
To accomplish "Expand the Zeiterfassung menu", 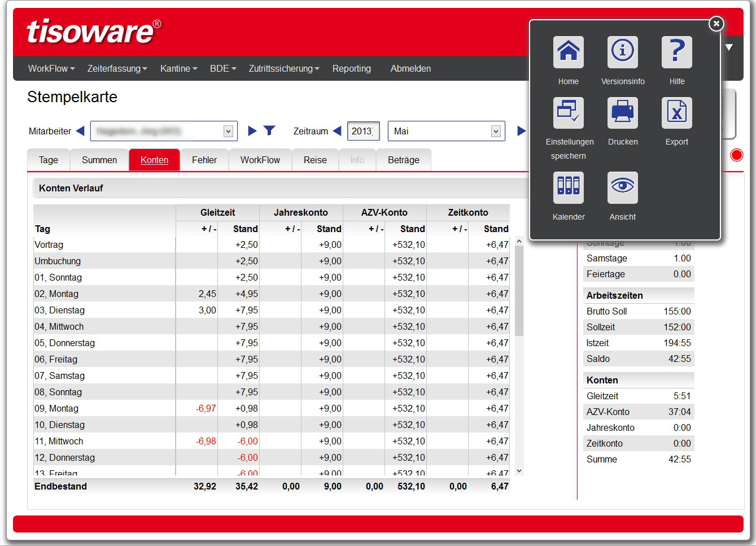I will pyautogui.click(x=116, y=68).
